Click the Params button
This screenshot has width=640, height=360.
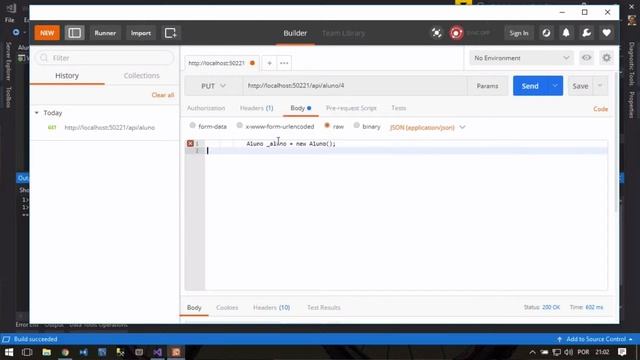pyautogui.click(x=487, y=86)
